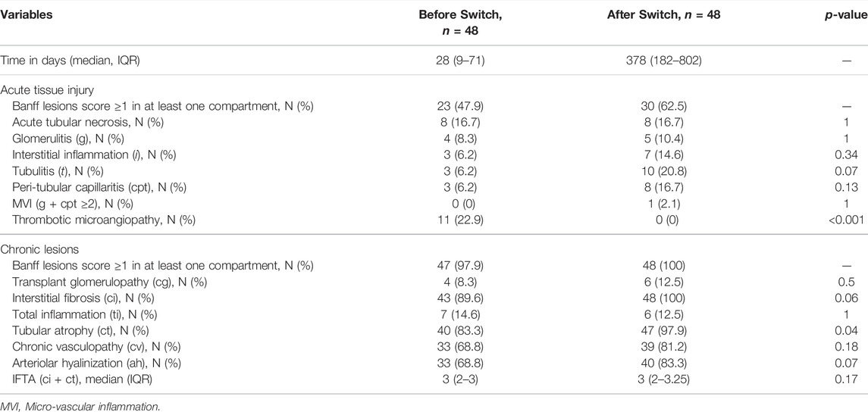The height and width of the screenshot is (412, 868).
Task: Click the p-value column header
Action: [x=847, y=15]
